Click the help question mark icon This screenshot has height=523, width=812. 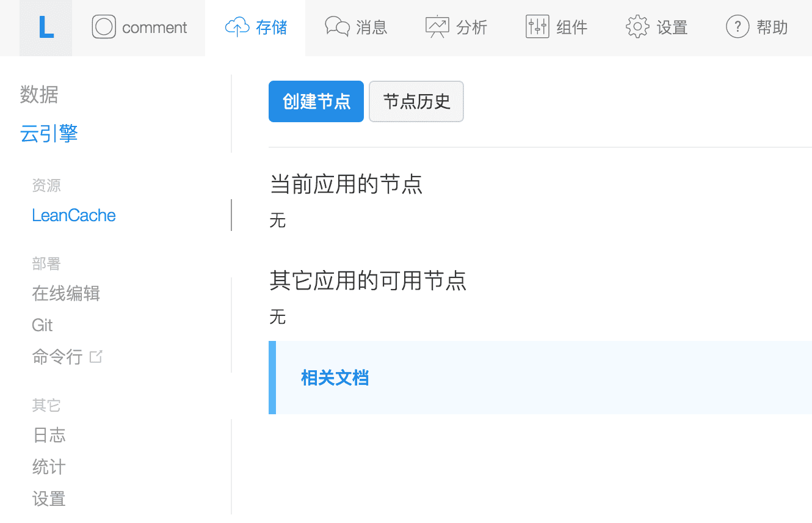[738, 27]
